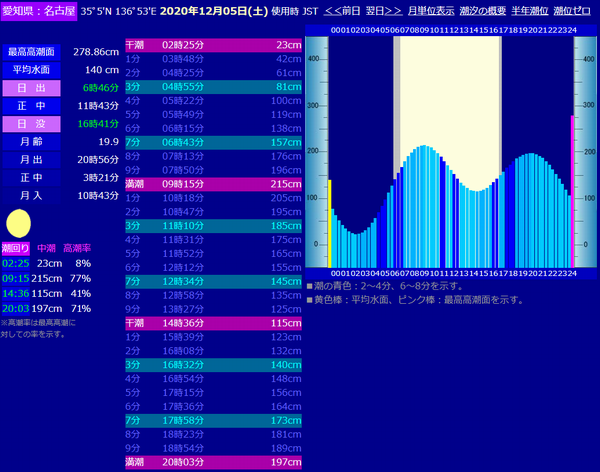Click legend text 黄色棒：平均水面
600x472 pixels.
354,300
